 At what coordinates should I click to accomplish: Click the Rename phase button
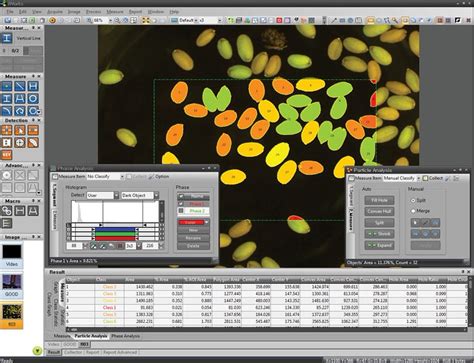pos(193,238)
